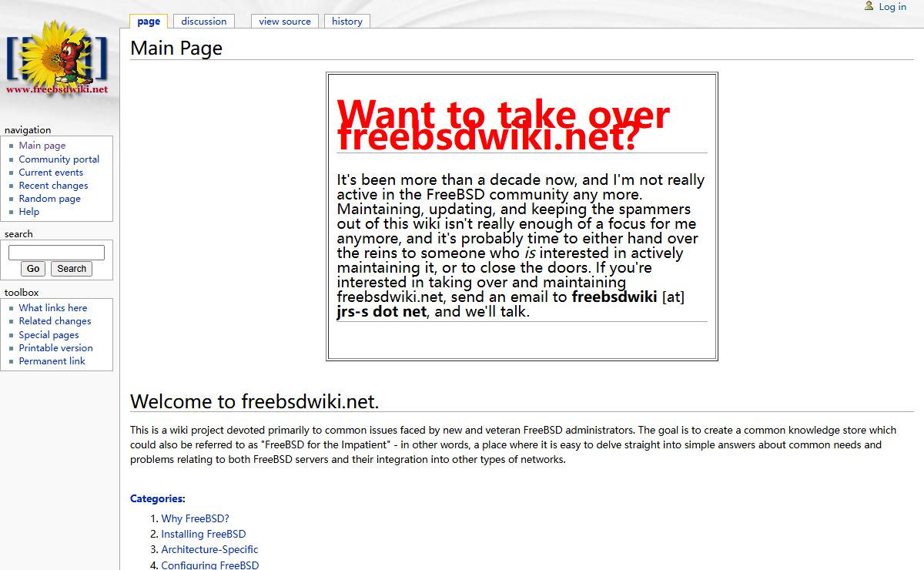924x570 pixels.
Task: Open Community portal in navigation
Action: pyautogui.click(x=59, y=159)
